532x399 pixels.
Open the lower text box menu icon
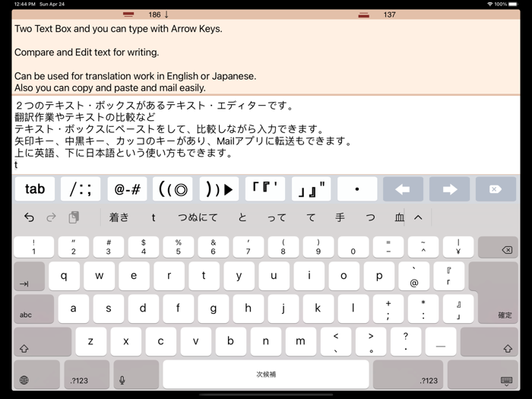[x=364, y=14]
